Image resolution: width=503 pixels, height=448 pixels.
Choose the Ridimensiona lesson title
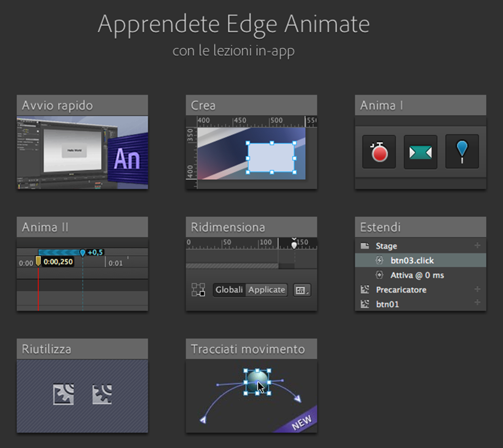click(x=228, y=227)
